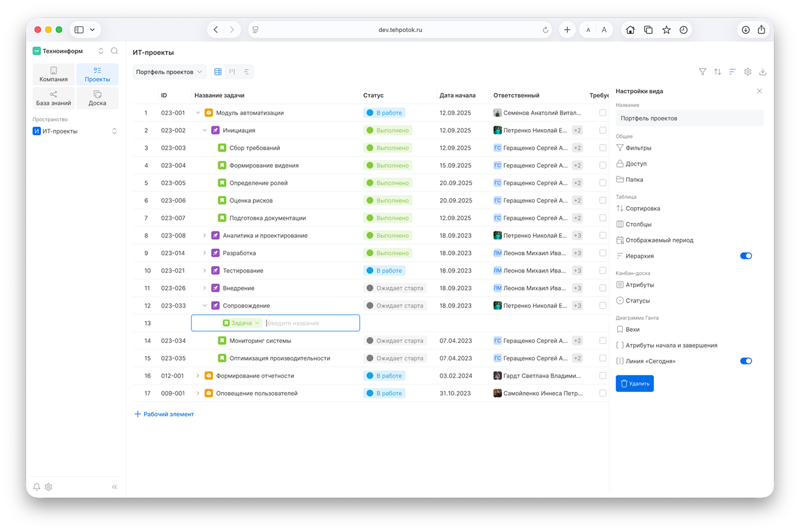The height and width of the screenshot is (532, 800).
Task: Switch to the Gantt chart view icon
Action: tap(247, 72)
